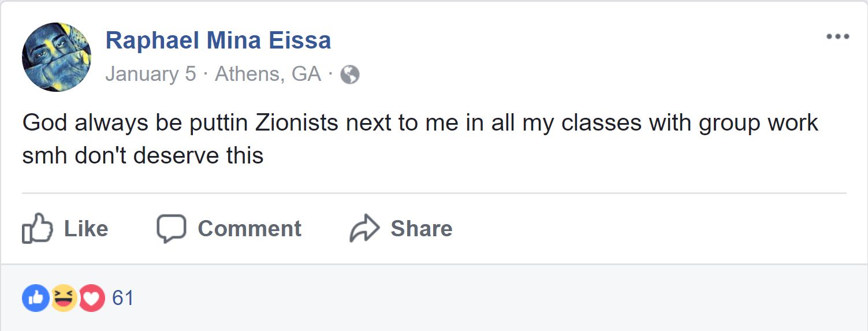
Task: Open the Athens, GA location link
Action: (x=268, y=75)
